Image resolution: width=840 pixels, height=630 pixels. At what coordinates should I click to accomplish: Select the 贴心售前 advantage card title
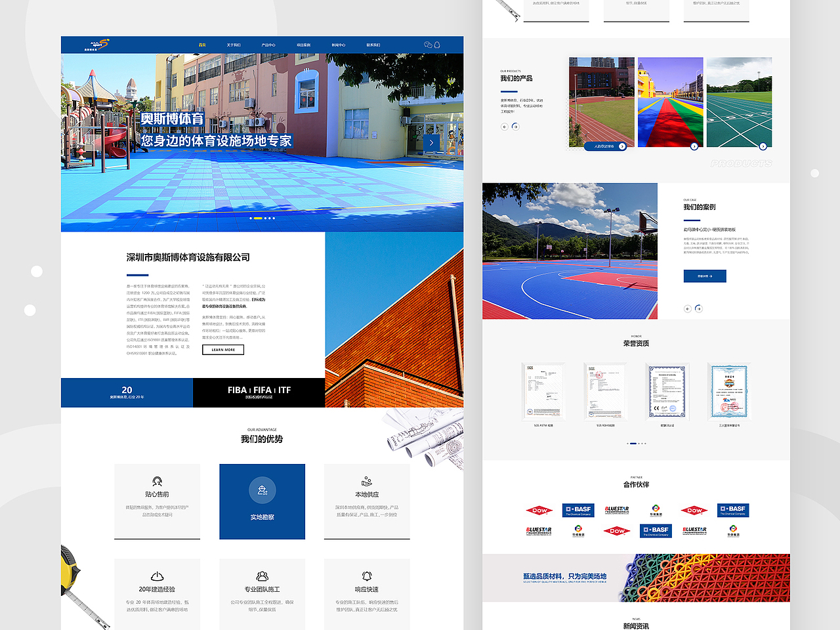(157, 494)
